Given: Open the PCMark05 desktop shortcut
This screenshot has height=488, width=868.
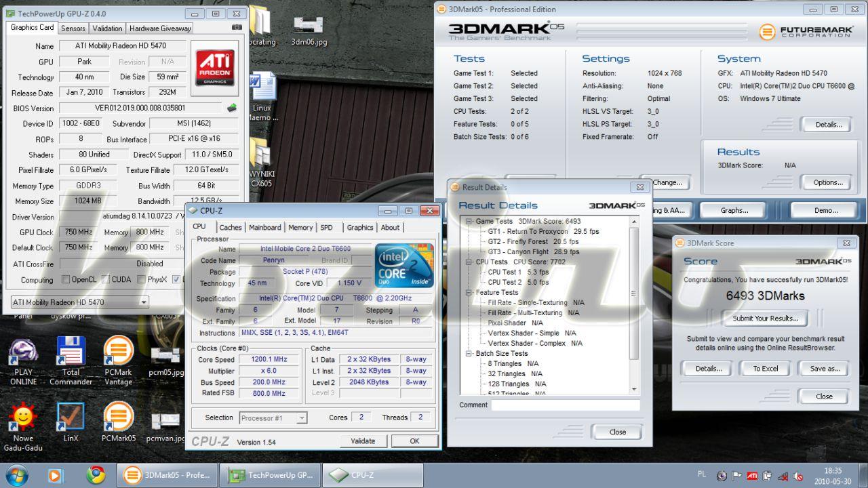Looking at the screenshot, I should tap(118, 422).
